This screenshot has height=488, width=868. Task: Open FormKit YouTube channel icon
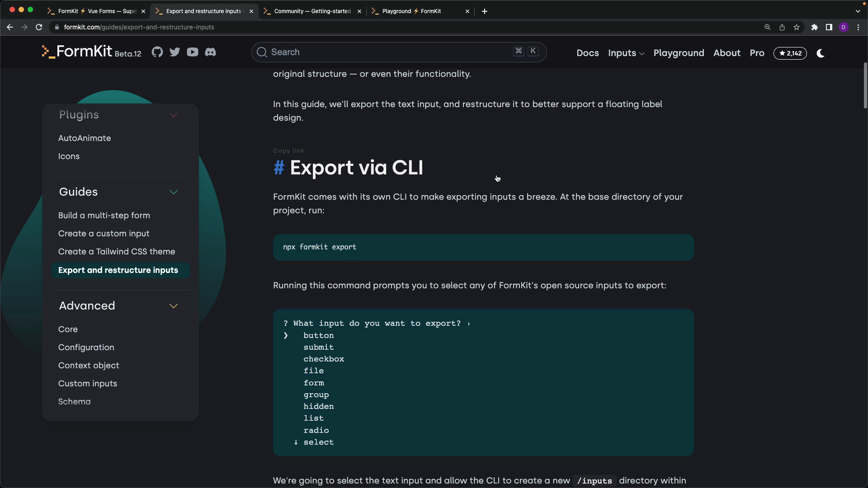coord(193,52)
